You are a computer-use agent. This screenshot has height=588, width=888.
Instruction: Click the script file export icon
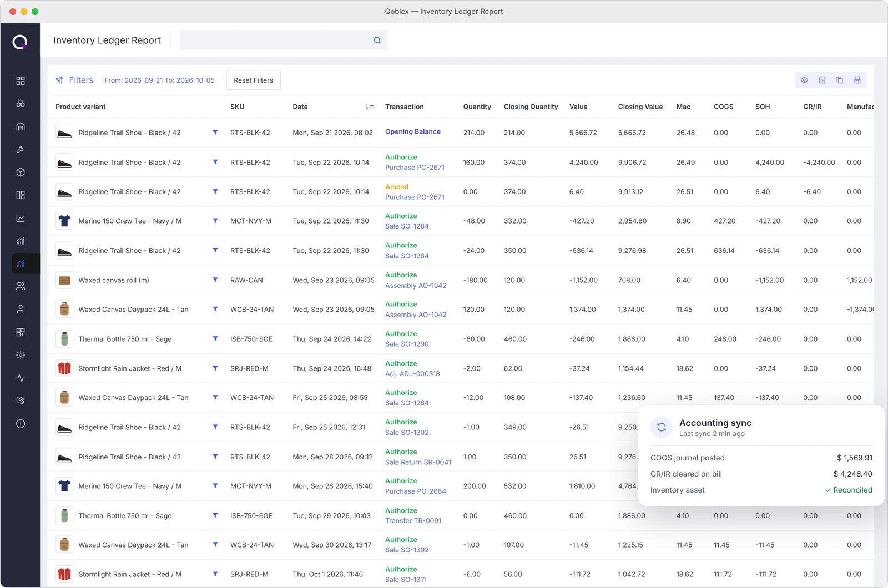click(822, 80)
